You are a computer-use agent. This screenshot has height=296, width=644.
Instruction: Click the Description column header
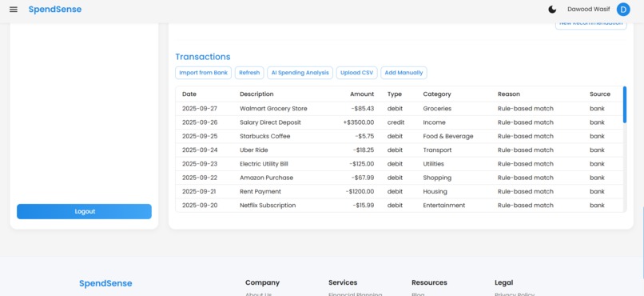pyautogui.click(x=256, y=94)
